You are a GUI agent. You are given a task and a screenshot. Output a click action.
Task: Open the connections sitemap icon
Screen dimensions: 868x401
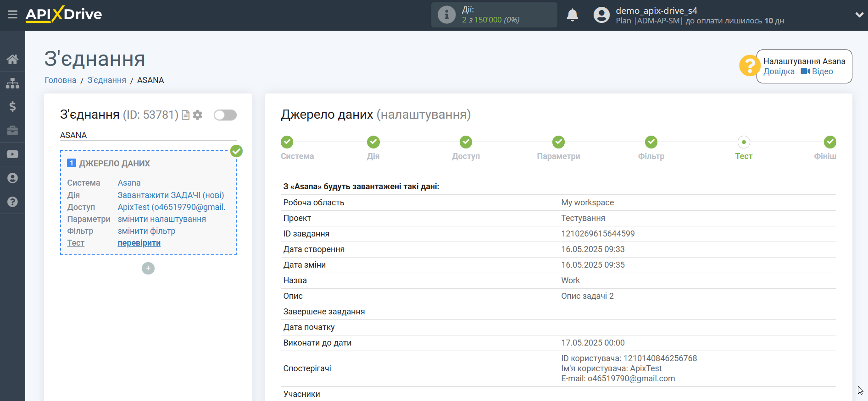[12, 83]
